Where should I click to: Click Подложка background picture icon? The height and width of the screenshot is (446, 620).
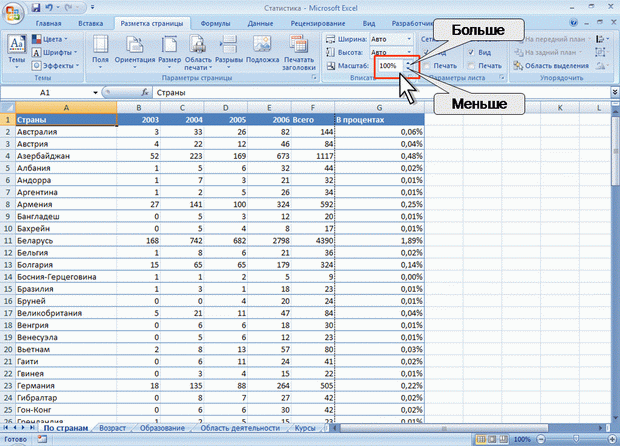[262, 44]
